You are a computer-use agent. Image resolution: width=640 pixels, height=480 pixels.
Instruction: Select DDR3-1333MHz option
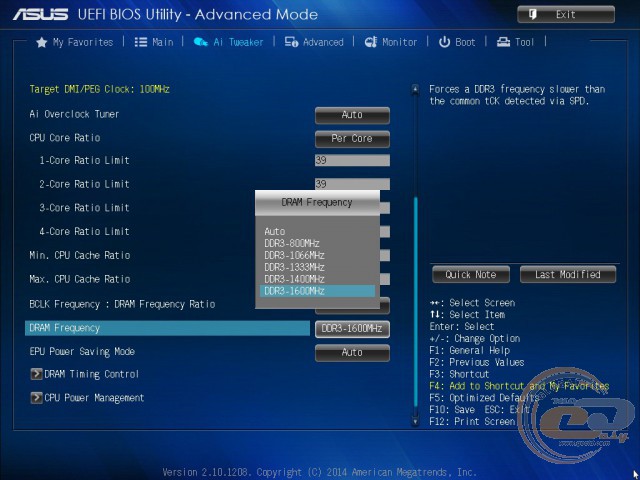point(294,267)
